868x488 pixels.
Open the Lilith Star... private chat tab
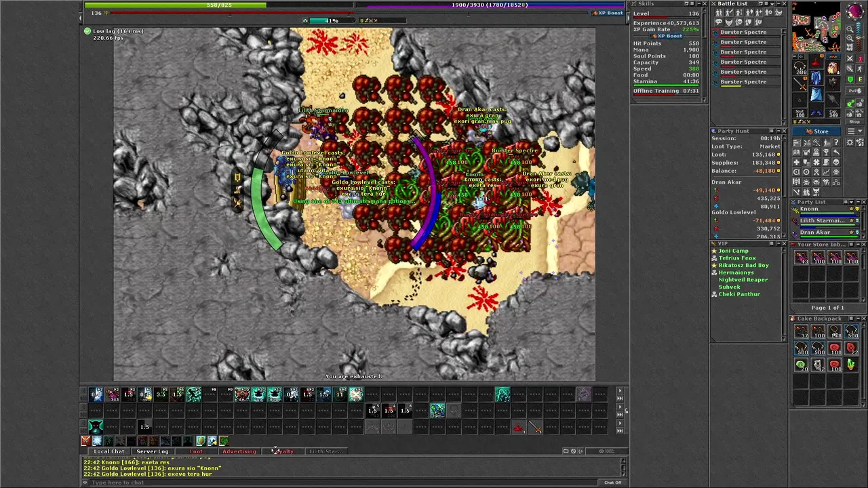pos(326,451)
